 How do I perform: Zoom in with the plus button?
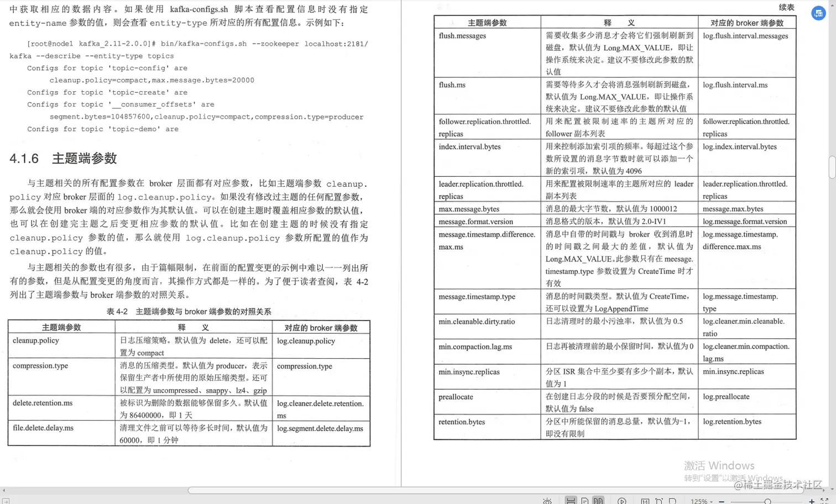click(812, 500)
